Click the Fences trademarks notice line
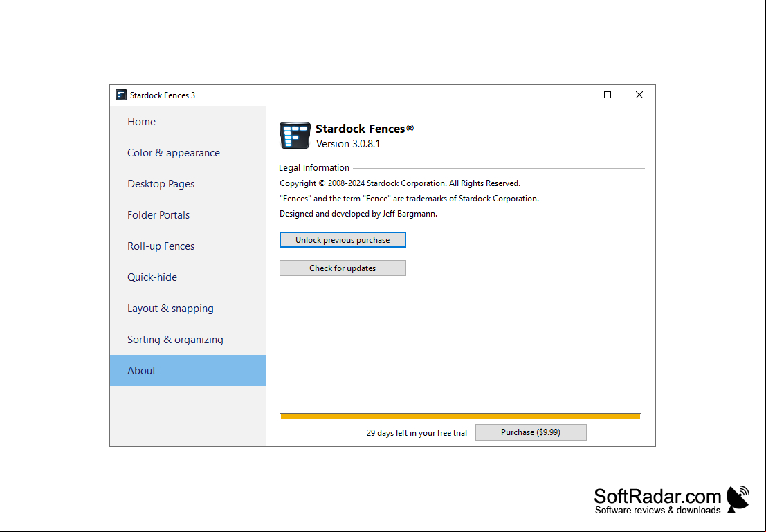766x532 pixels. 409,199
